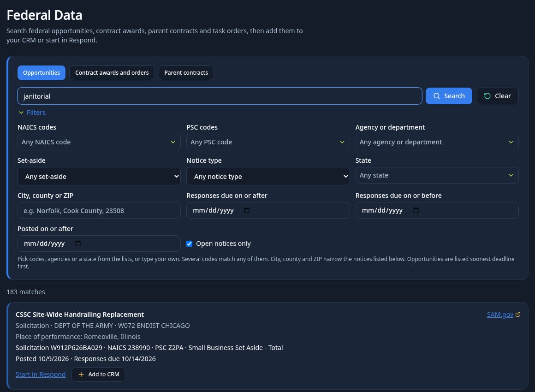Click the Place of performance: Romeoville, Illinois line
Viewport: 535px width, 392px height.
78,337
